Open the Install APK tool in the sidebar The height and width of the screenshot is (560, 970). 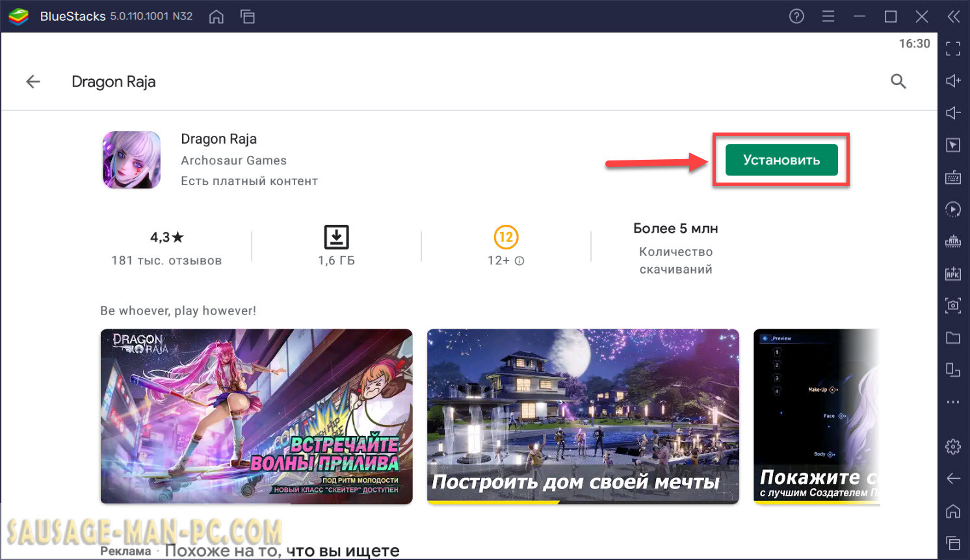pyautogui.click(x=953, y=274)
